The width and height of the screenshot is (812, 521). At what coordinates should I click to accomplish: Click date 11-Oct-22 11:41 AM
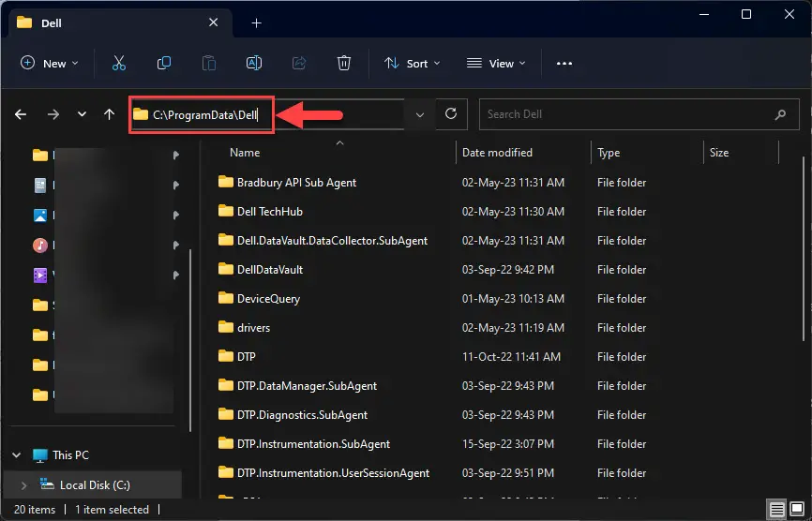tap(511, 356)
